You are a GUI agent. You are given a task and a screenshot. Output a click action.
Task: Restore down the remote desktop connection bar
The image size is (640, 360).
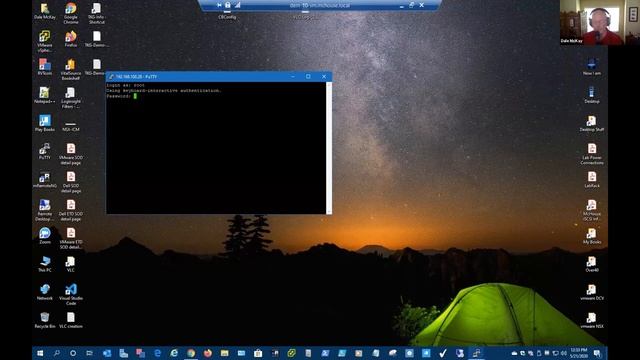411,5
